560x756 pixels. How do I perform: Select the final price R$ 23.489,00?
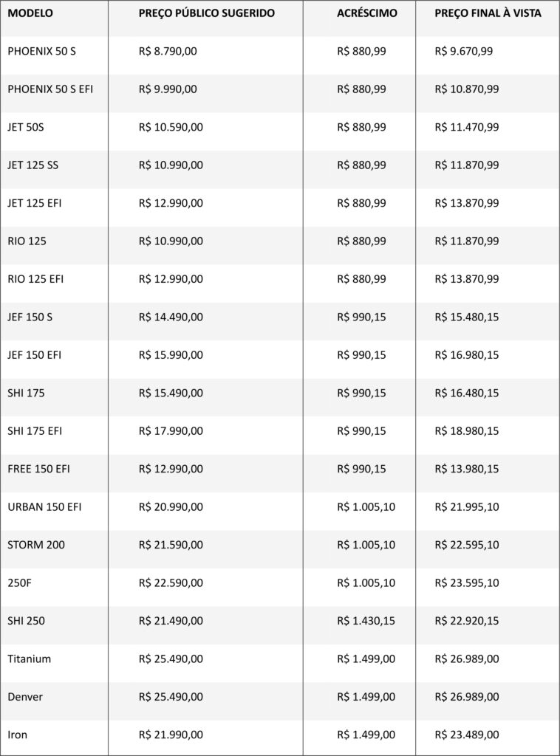pyautogui.click(x=467, y=735)
